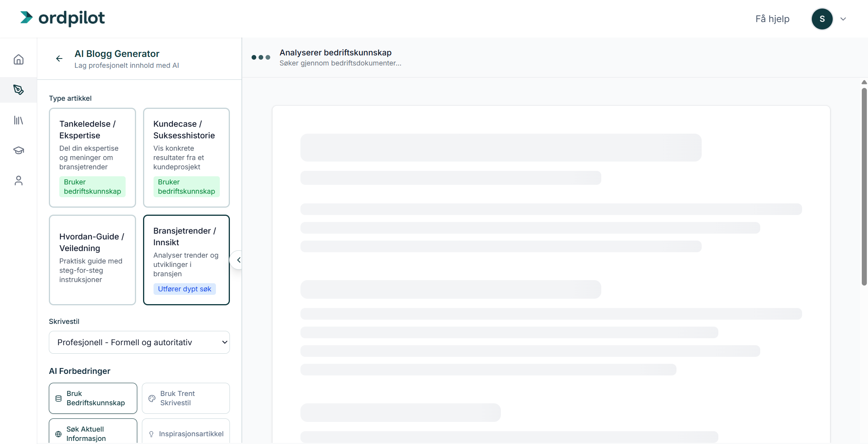Select the pen writing tool sidebar icon
The width and height of the screenshot is (868, 444).
tap(19, 90)
